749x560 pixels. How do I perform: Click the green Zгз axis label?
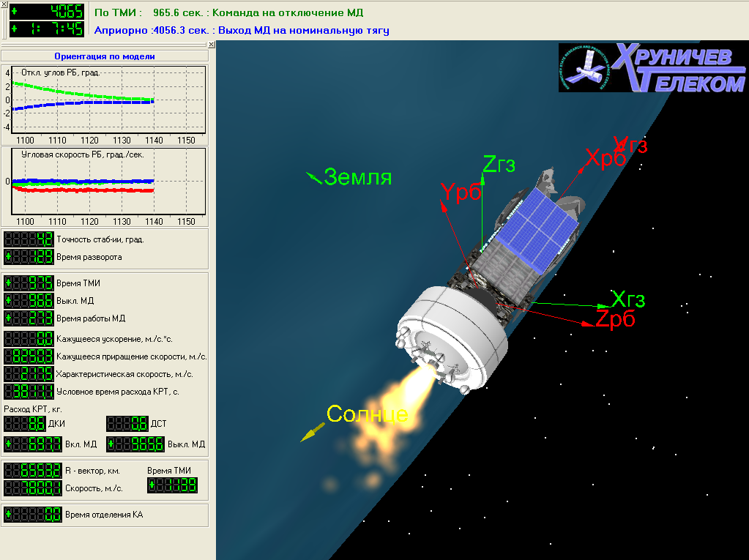(499, 164)
